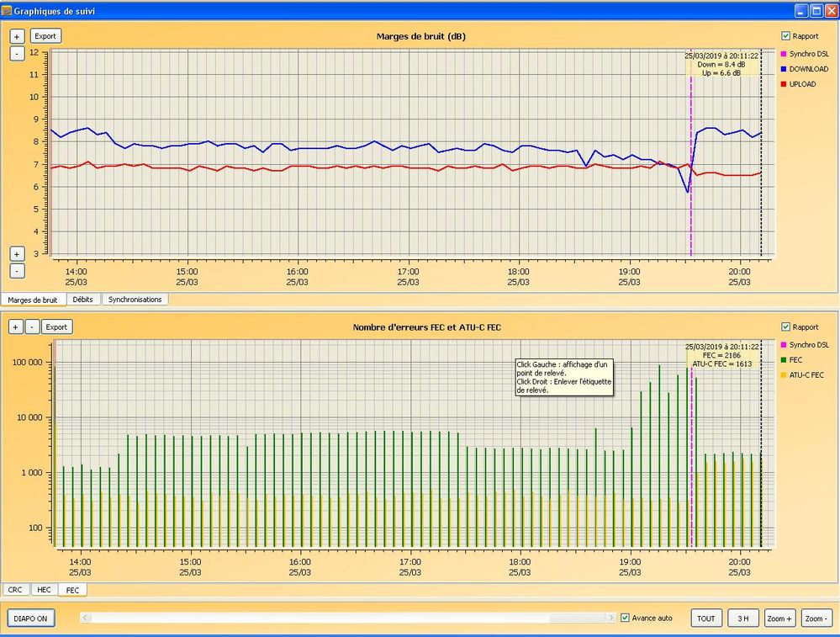Click the minus button in FEC errors panel
Screen dimensions: 840x637
pyautogui.click(x=32, y=326)
